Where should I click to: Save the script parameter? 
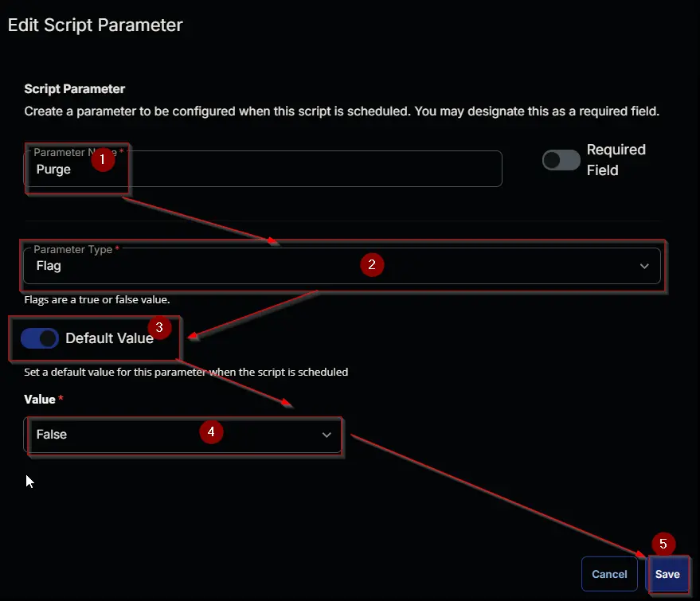point(667,574)
